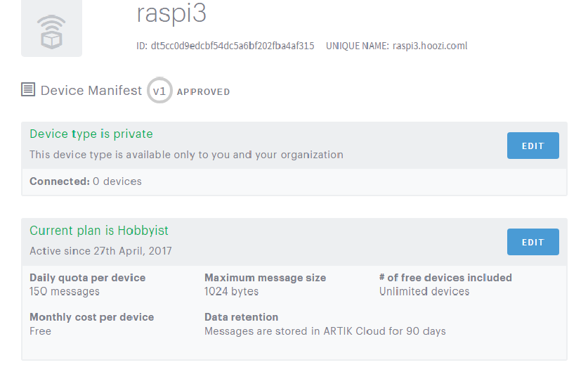Image resolution: width=588 pixels, height=372 pixels.
Task: Edit the Hobbyist current plan
Action: 533,242
